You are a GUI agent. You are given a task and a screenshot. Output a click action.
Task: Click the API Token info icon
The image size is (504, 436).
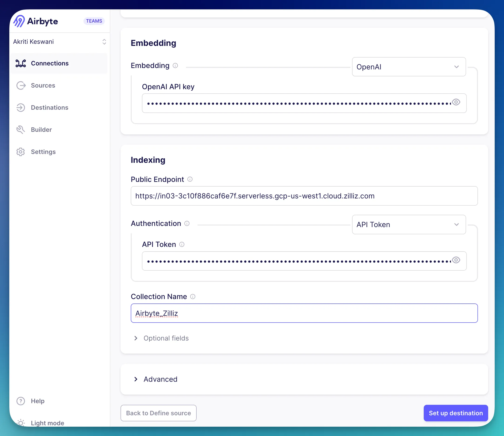tap(182, 244)
